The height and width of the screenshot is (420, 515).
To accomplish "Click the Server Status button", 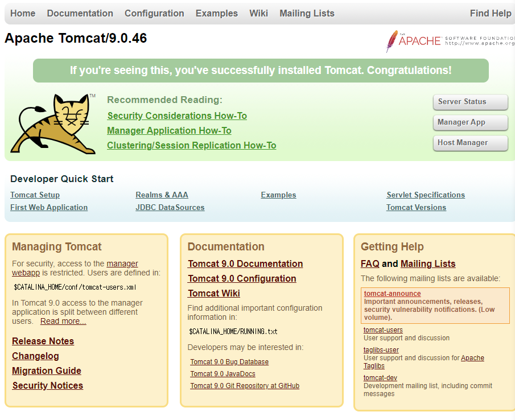I will 471,102.
